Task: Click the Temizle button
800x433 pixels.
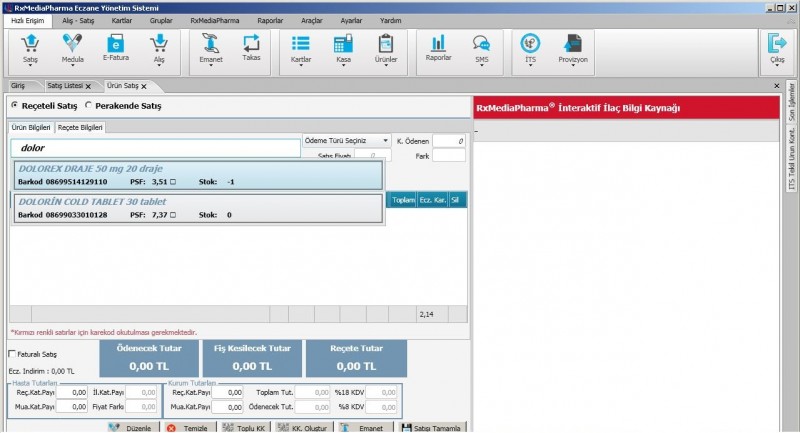Action: [187, 427]
